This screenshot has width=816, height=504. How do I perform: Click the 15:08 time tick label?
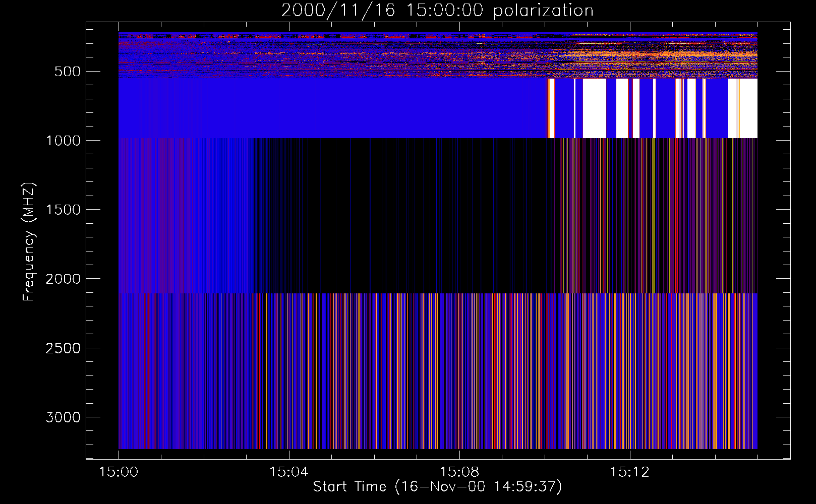tap(459, 472)
